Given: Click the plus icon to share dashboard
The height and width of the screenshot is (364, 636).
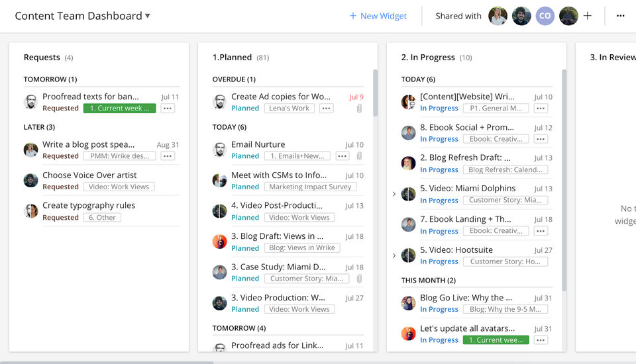Looking at the screenshot, I should pyautogui.click(x=588, y=16).
